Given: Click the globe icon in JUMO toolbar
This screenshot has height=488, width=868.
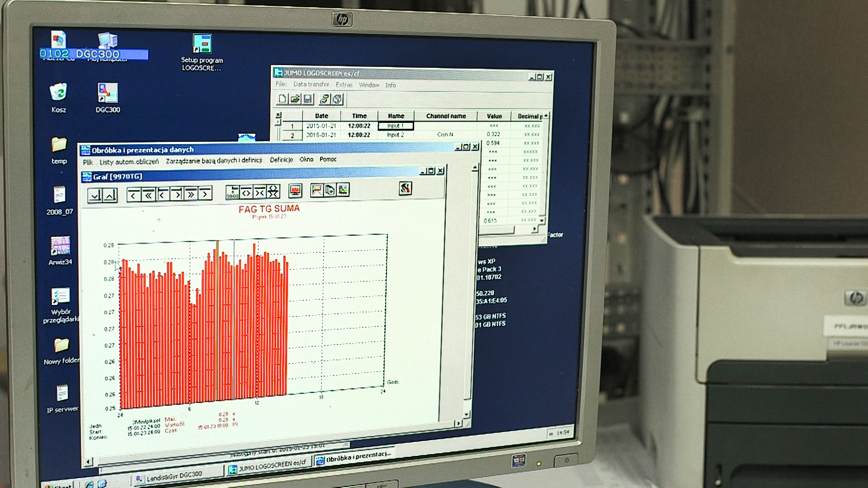Looking at the screenshot, I should (337, 99).
